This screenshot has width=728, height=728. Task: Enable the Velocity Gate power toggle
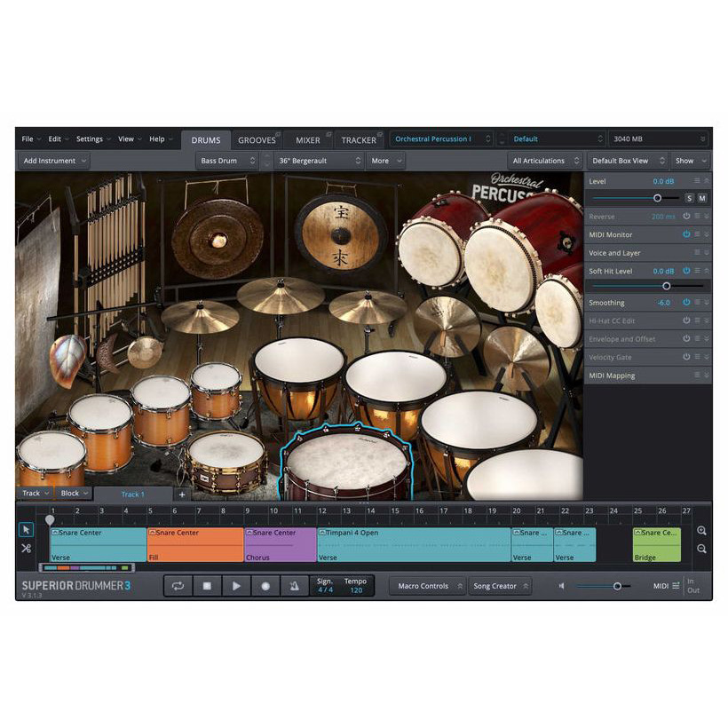point(686,357)
